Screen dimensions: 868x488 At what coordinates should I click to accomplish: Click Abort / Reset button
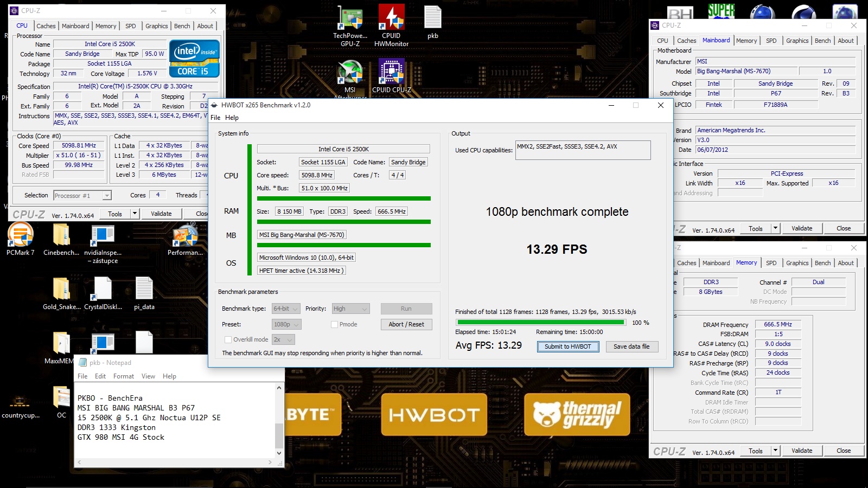tap(406, 324)
